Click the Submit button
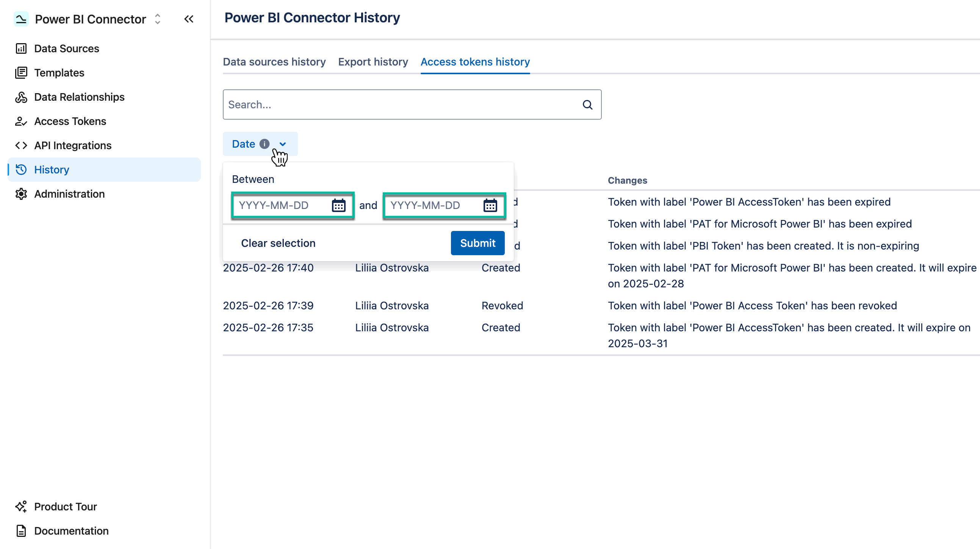980x549 pixels. pos(477,243)
